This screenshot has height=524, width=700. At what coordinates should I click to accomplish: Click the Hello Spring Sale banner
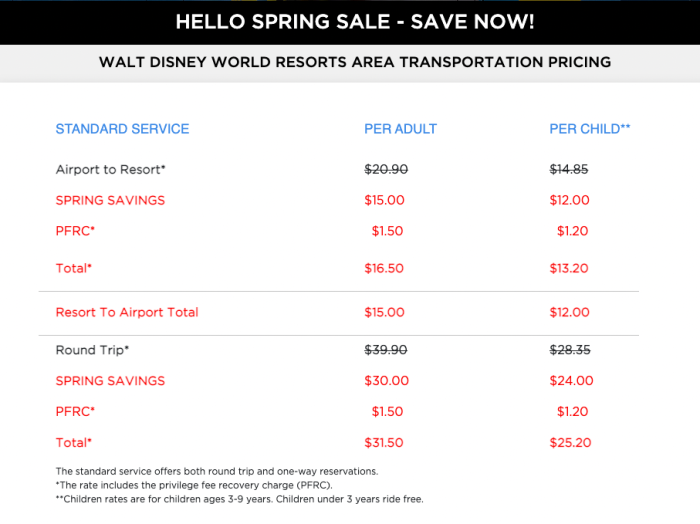point(354,21)
